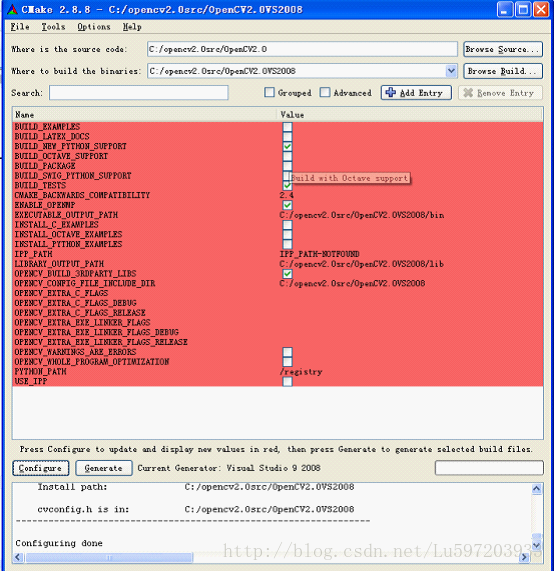Viewport: 554px width, 571px height.
Task: Click the progress bar beside the generator label
Action: (x=489, y=468)
